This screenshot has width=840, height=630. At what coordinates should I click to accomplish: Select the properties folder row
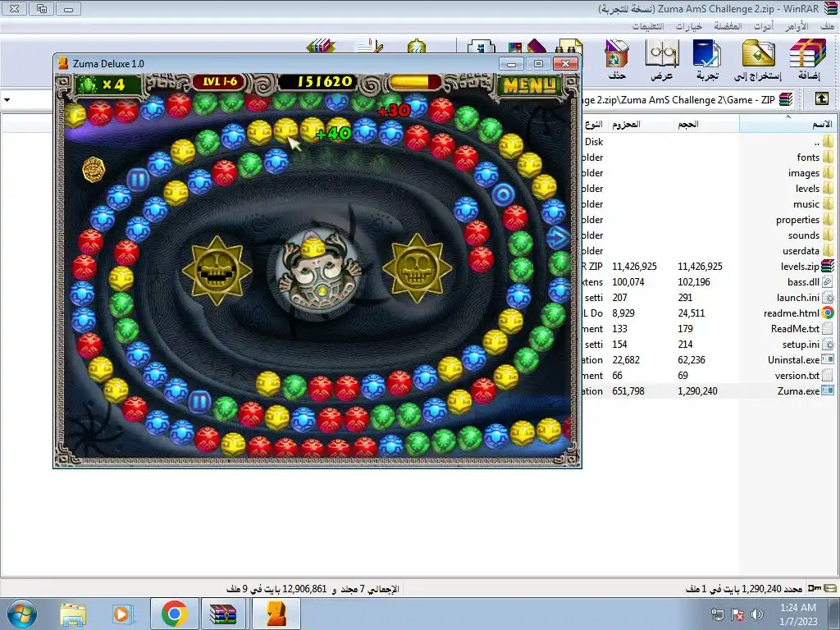[710, 219]
